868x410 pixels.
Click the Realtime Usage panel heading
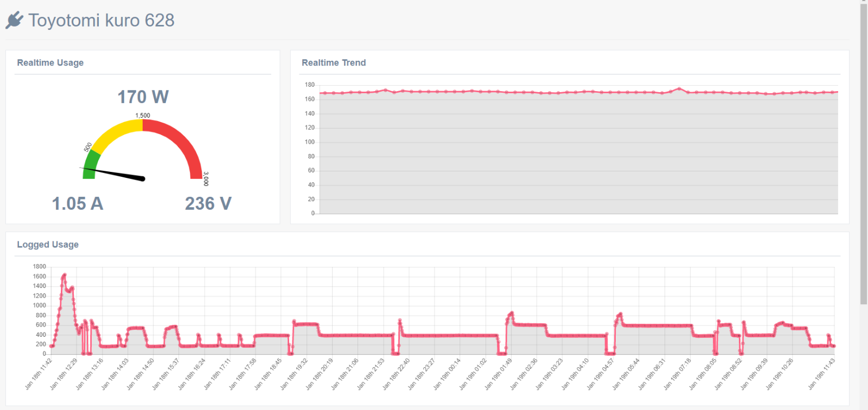point(50,62)
